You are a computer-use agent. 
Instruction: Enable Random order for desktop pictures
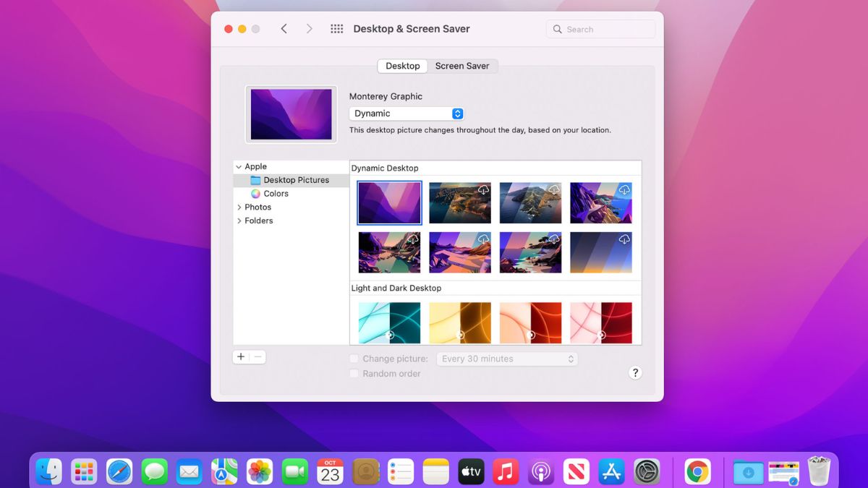coord(354,373)
